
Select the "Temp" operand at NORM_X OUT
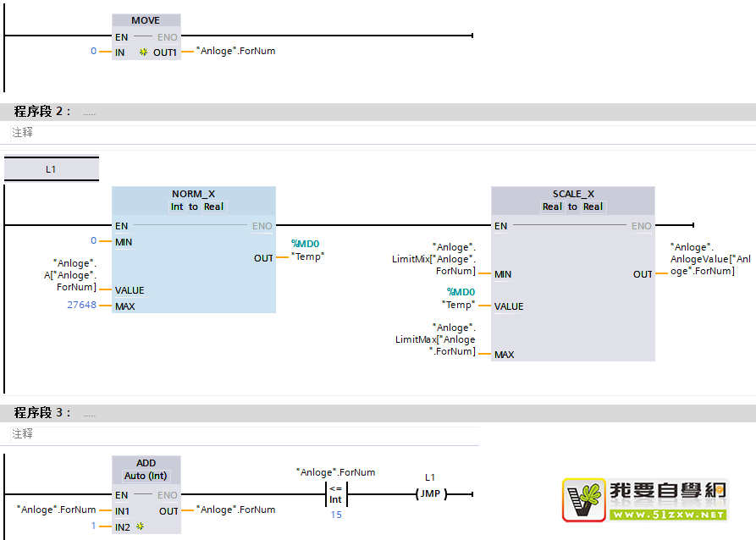307,256
